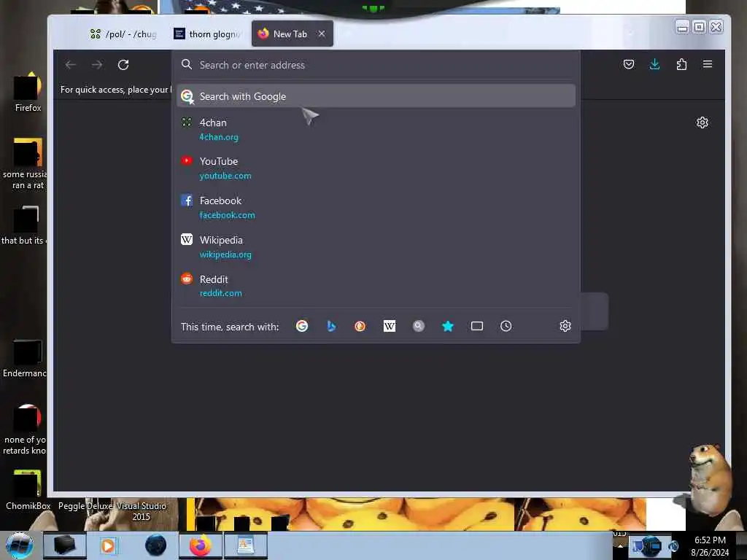Close the New Tab tab
The width and height of the screenshot is (747, 560).
pyautogui.click(x=322, y=34)
